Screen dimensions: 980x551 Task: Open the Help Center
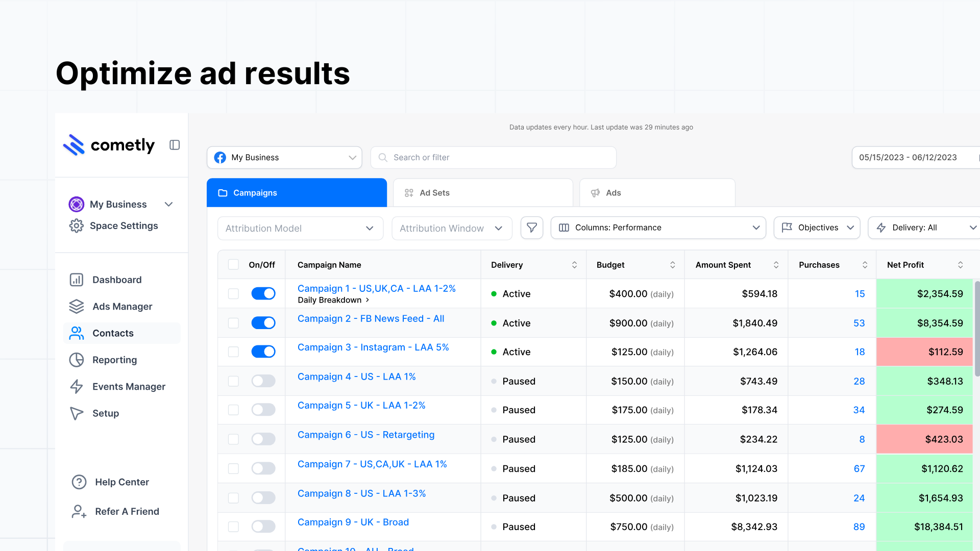(121, 482)
